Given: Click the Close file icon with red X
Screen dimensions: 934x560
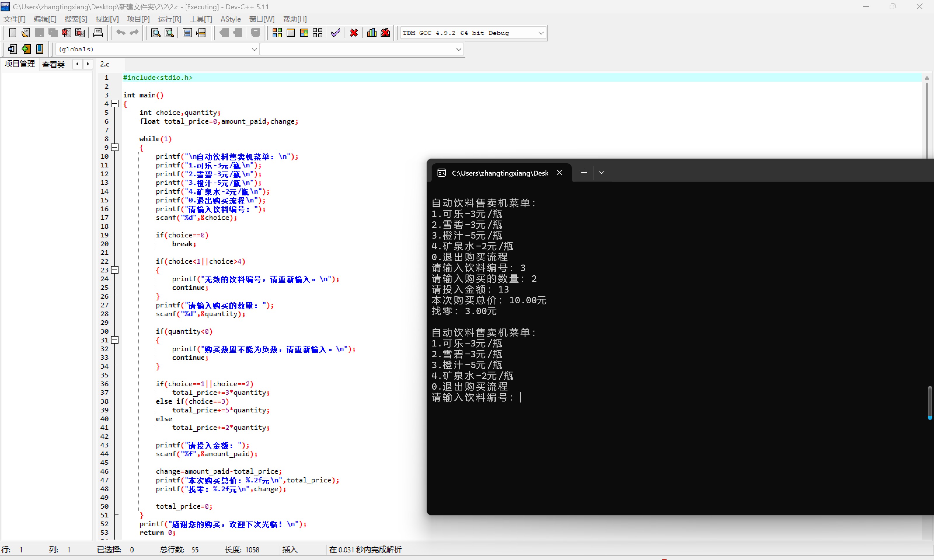Looking at the screenshot, I should (x=67, y=33).
